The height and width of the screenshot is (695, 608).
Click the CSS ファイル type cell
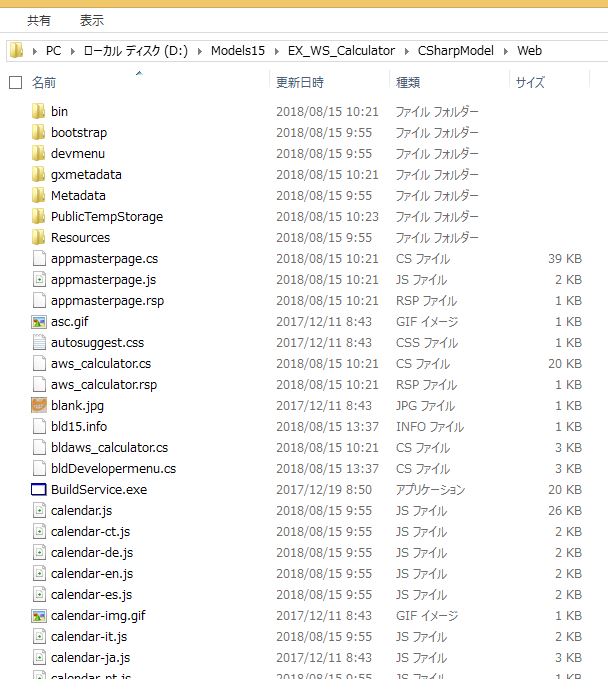[427, 343]
